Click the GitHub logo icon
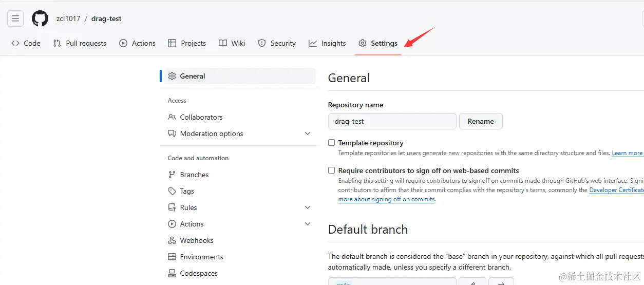Image resolution: width=644 pixels, height=285 pixels. 40,19
